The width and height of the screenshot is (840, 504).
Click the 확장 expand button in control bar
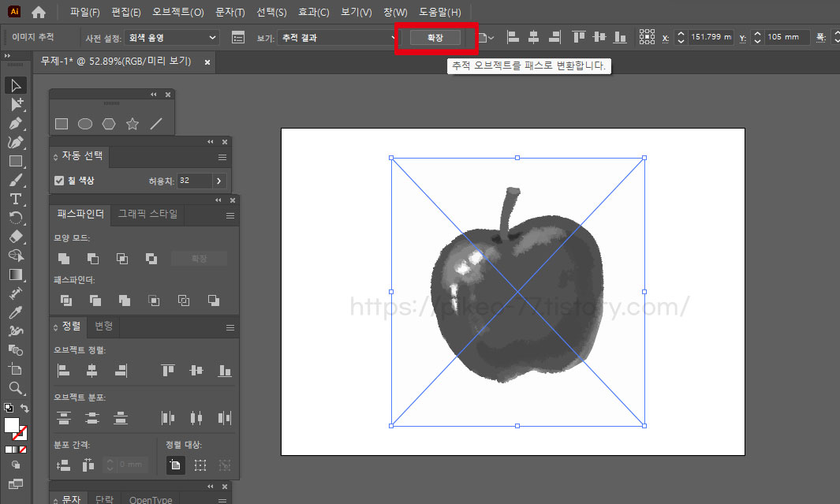click(435, 38)
